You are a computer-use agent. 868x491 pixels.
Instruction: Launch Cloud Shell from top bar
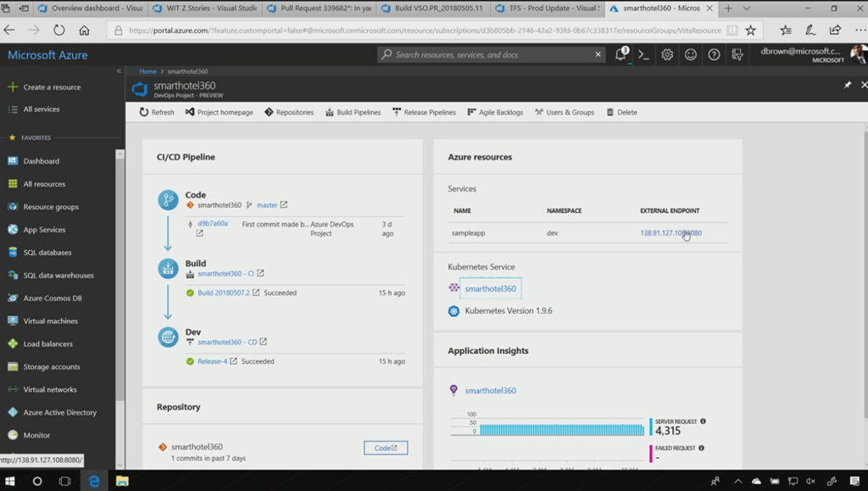(644, 54)
